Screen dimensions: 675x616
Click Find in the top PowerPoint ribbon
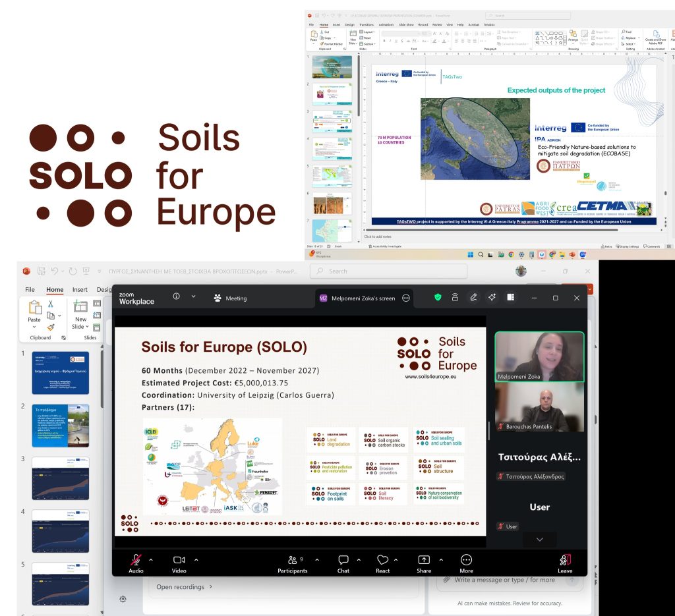tap(626, 32)
